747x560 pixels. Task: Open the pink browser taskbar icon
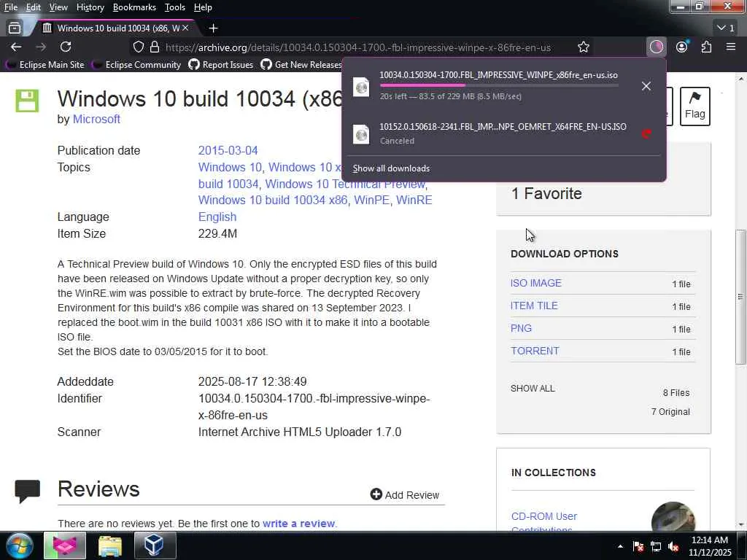65,545
